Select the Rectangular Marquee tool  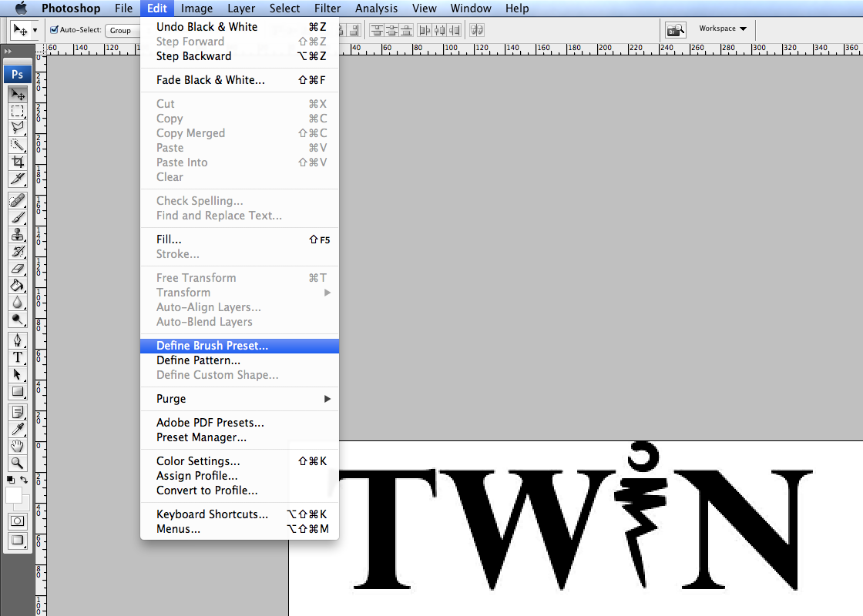coord(18,111)
